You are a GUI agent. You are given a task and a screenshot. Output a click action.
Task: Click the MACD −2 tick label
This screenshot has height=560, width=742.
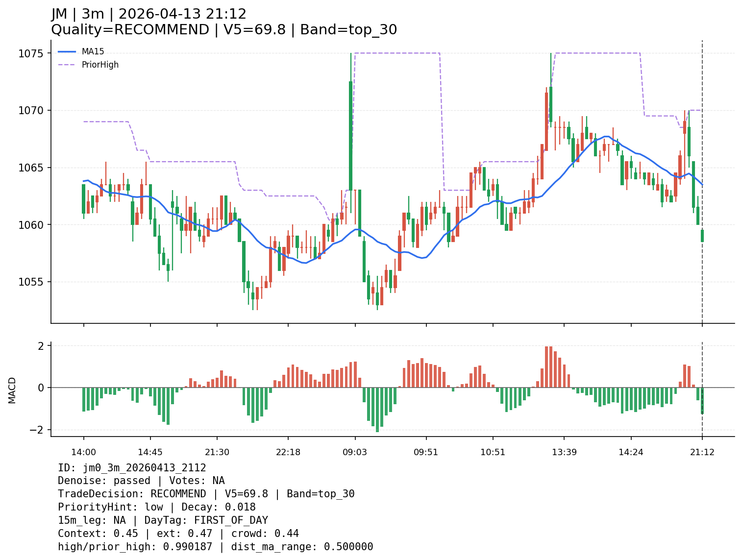(x=38, y=430)
